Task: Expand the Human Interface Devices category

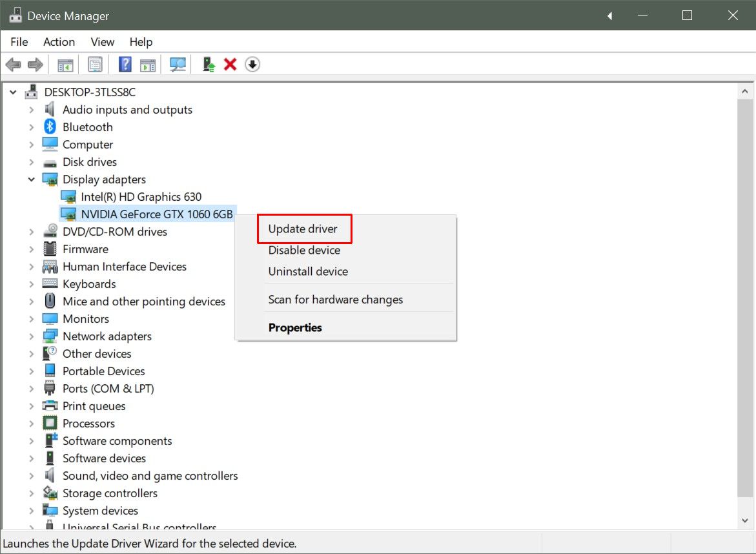Action: [32, 267]
